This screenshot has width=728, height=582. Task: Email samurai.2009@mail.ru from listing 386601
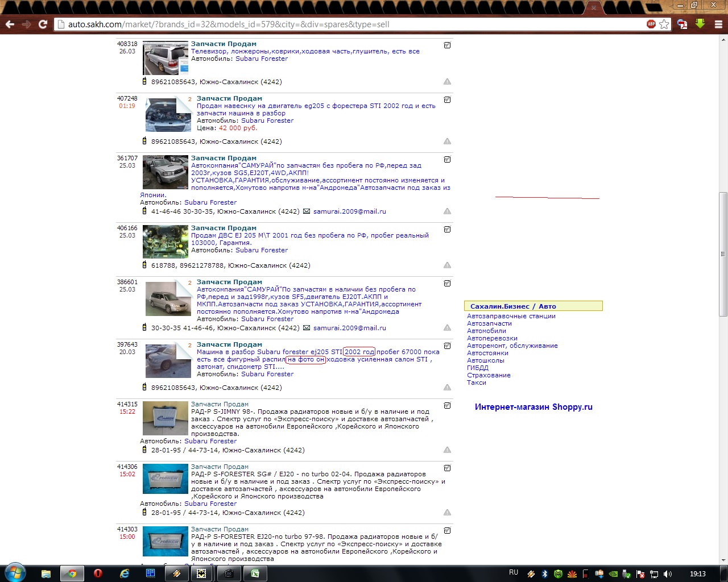pyautogui.click(x=350, y=328)
